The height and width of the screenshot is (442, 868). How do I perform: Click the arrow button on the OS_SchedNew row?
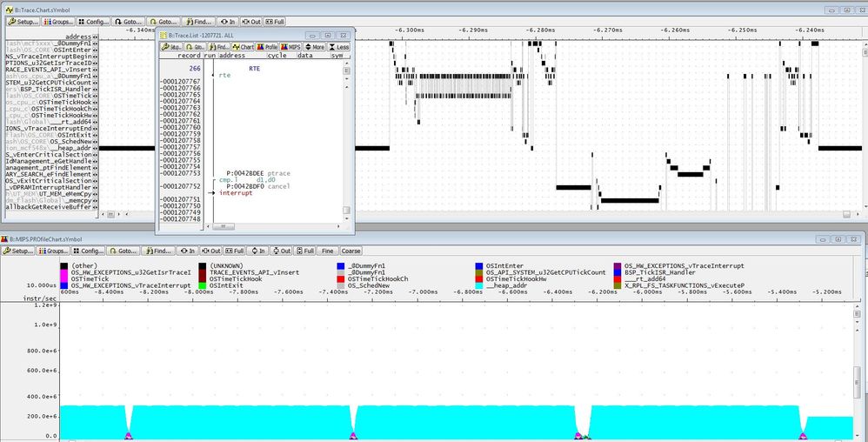(x=96, y=141)
